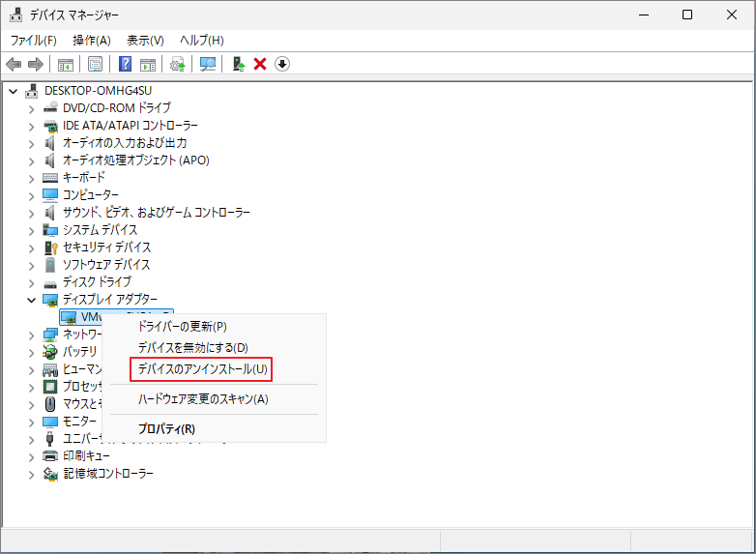Screen dimensions: 756x554
Task: Expand the ディスク ドライブ category
Action: pos(31,283)
